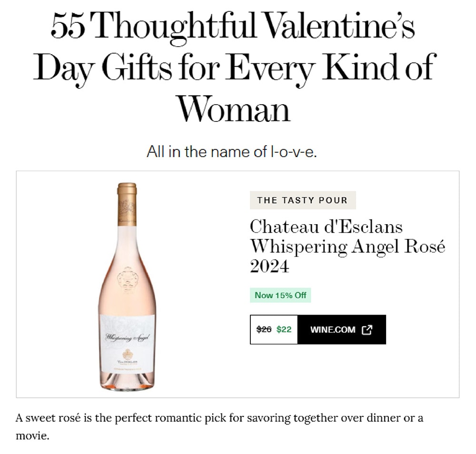476x454 pixels.
Task: Click the word Woman in the headline
Action: coord(233,109)
